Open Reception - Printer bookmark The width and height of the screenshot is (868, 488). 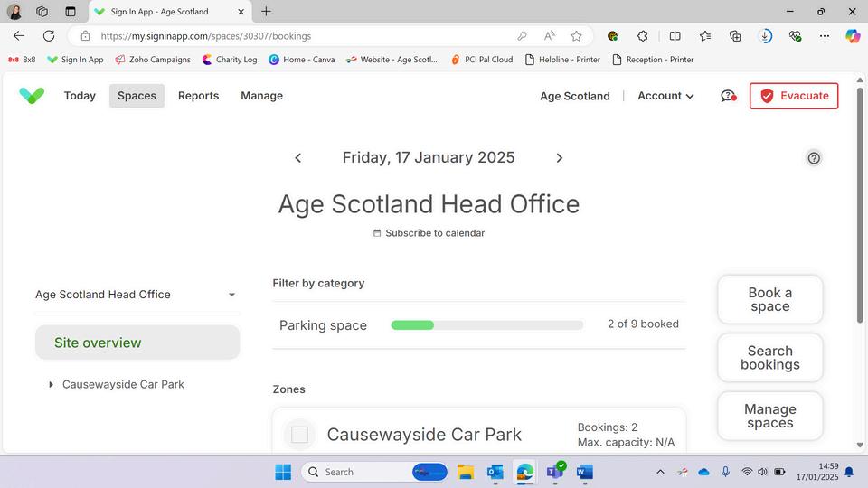[653, 60]
